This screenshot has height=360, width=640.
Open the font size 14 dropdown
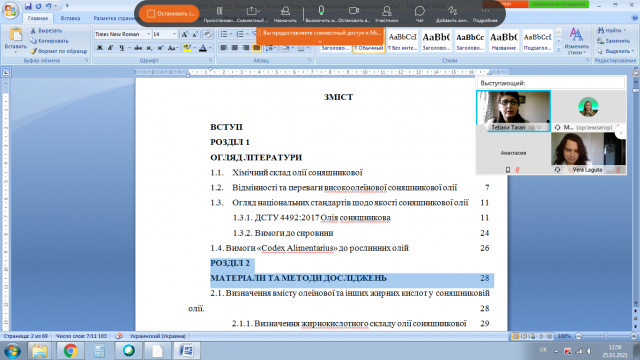tap(174, 34)
